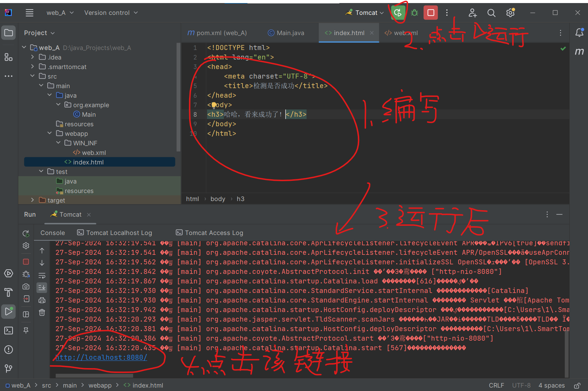Collapse the webapp folder

click(x=50, y=133)
